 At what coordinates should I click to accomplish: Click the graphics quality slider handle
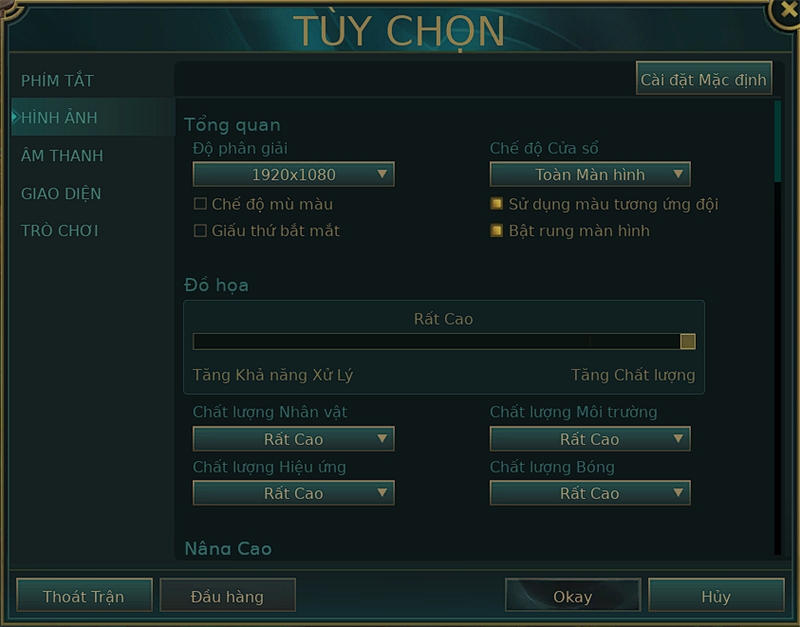point(687,341)
